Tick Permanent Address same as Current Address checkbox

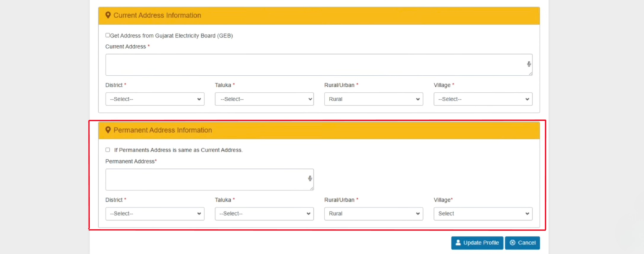pos(108,150)
